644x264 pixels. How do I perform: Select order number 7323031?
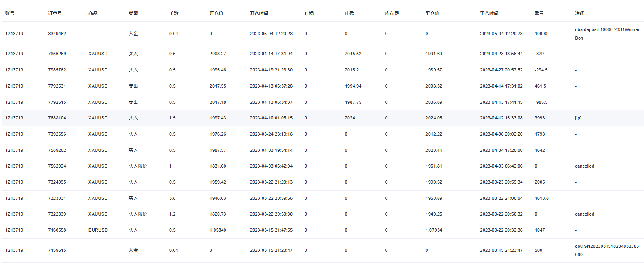coord(57,198)
